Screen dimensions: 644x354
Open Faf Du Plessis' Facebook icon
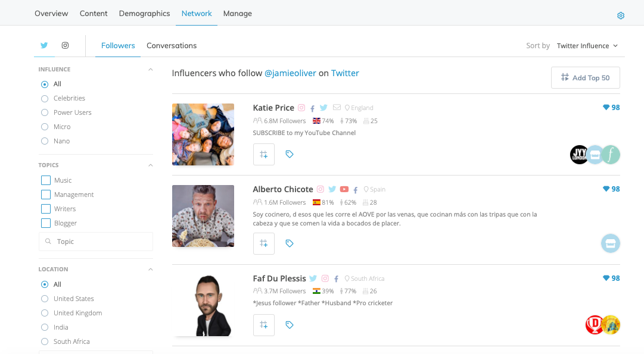tap(336, 278)
